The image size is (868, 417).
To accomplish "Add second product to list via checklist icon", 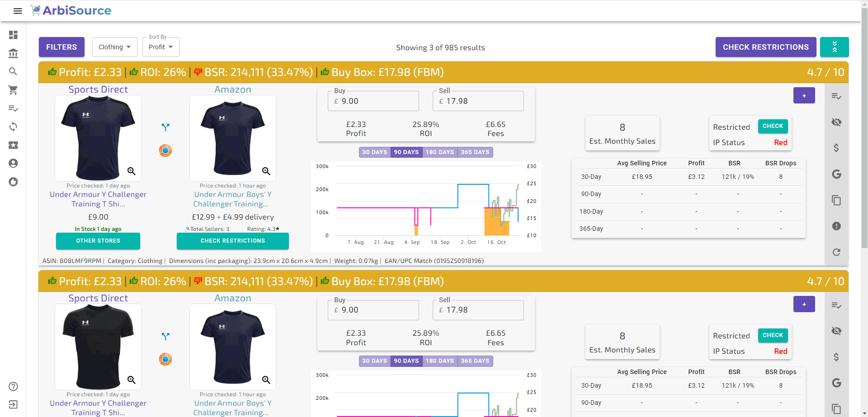I will coord(836,305).
